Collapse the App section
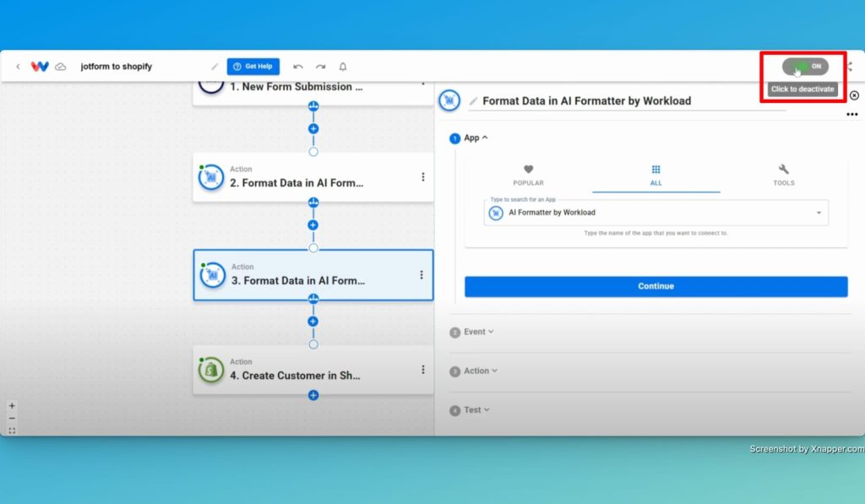This screenshot has height=504, width=865. [476, 138]
